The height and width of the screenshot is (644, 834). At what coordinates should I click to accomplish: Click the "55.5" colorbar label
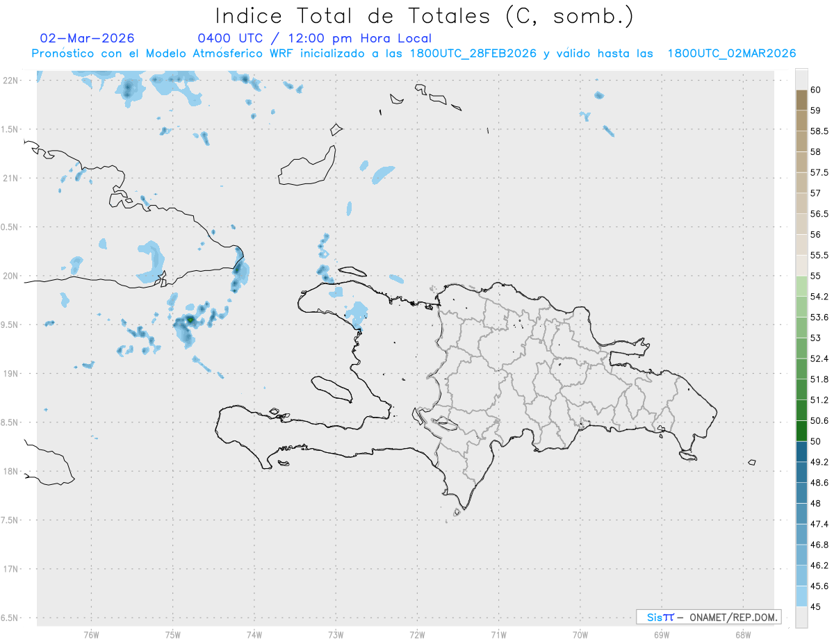[819, 255]
